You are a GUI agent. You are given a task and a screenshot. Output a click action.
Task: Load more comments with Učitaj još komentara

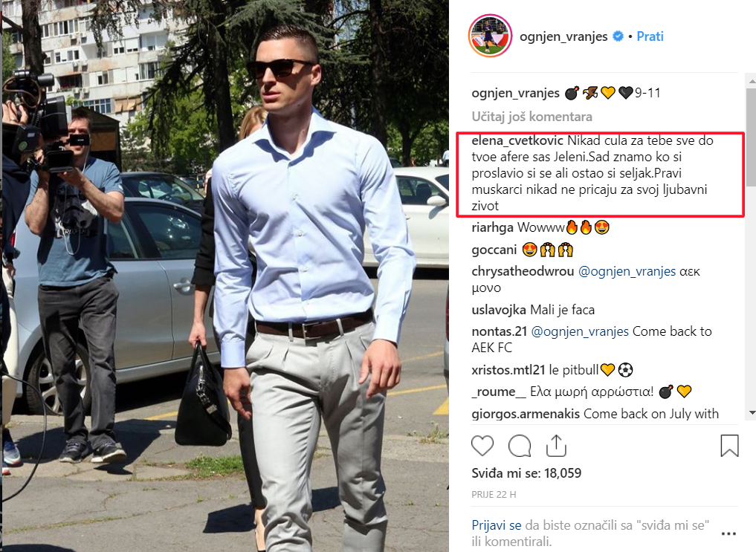point(532,117)
